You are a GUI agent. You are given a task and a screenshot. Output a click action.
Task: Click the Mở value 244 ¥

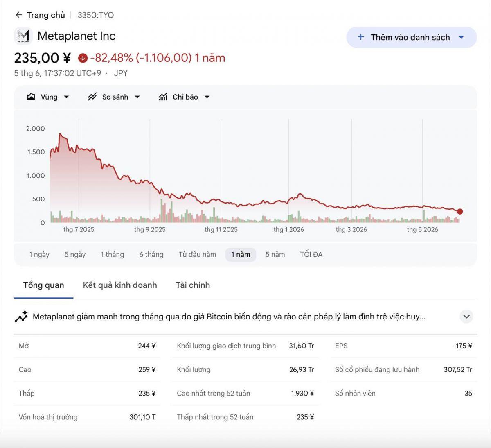point(147,346)
